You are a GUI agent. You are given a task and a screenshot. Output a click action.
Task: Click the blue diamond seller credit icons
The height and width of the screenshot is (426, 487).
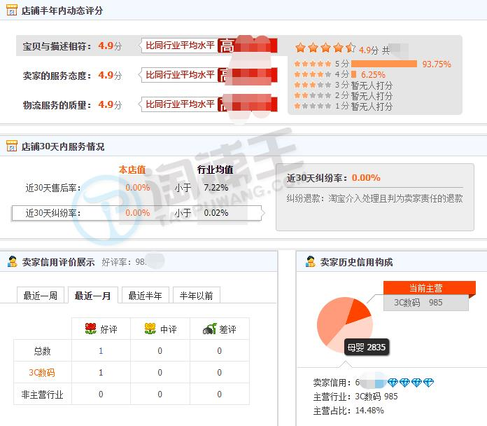tap(411, 383)
